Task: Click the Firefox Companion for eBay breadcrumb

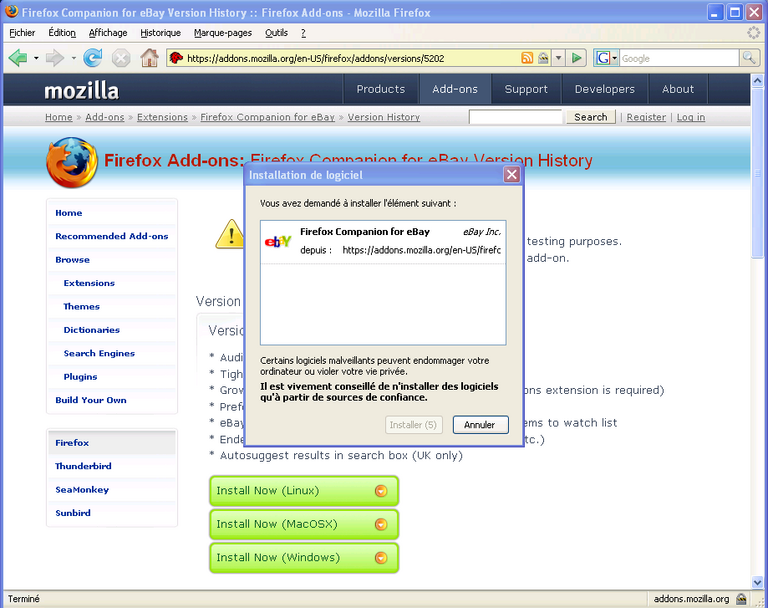Action: click(x=267, y=117)
